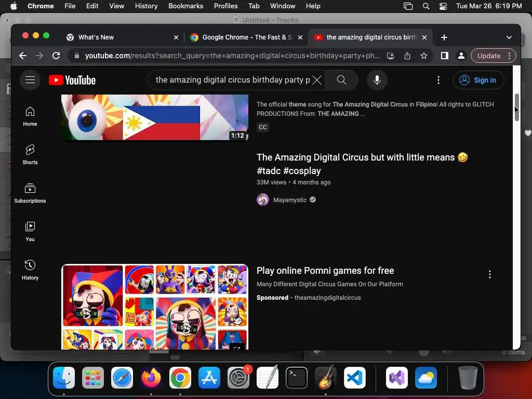Viewport: 532px width, 399px height.
Task: Visit the Mayamystic channel link
Action: point(290,200)
